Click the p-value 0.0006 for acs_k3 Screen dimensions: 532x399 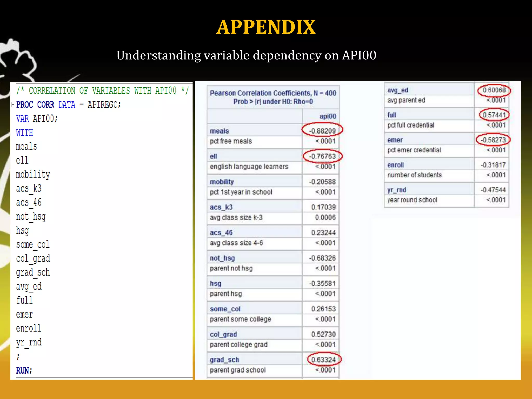(x=325, y=217)
